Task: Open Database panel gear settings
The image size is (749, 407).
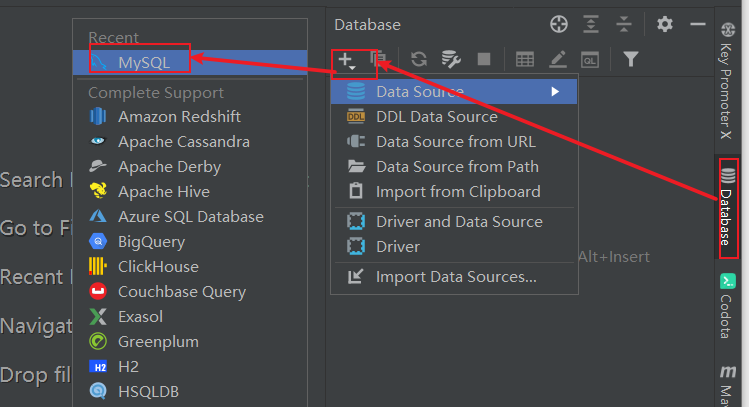Action: click(x=664, y=24)
